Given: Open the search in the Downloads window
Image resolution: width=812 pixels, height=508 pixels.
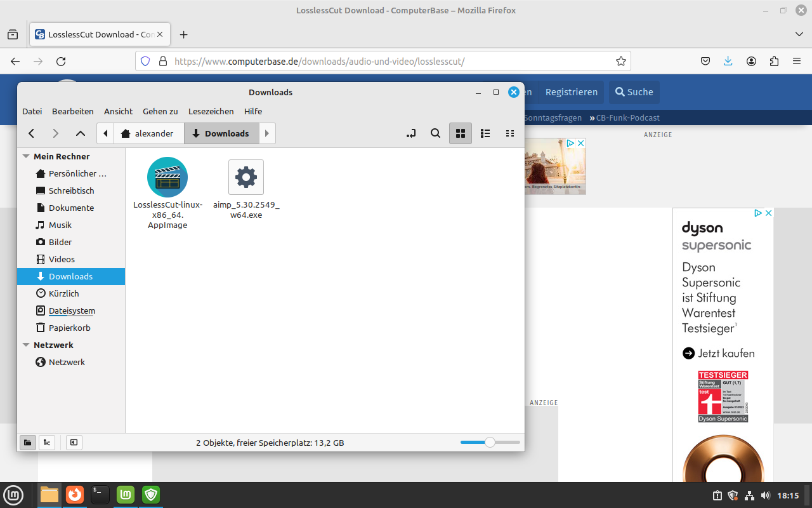Looking at the screenshot, I should coord(435,133).
